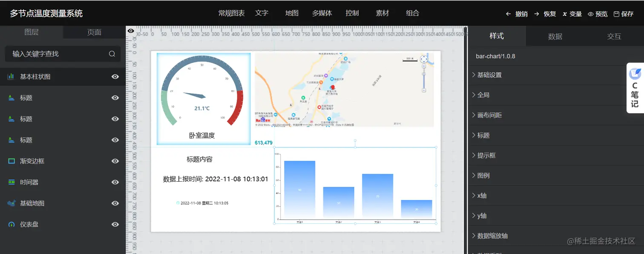
Task: Open the 组合 component menu
Action: (x=413, y=13)
